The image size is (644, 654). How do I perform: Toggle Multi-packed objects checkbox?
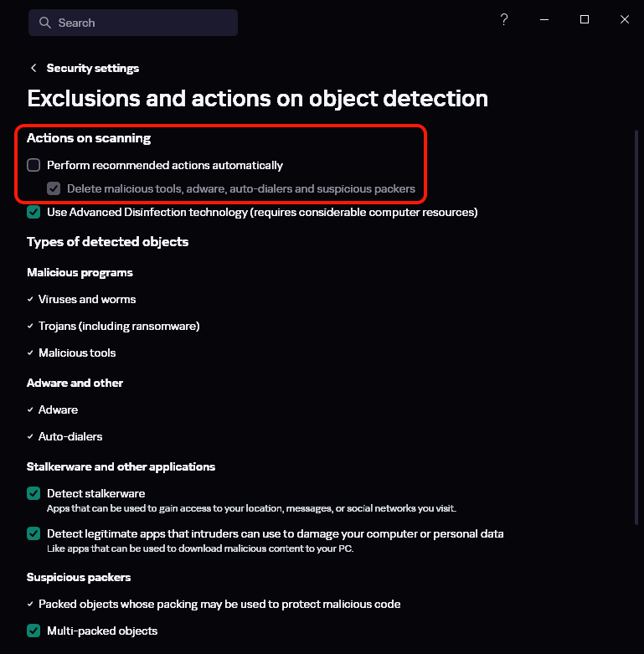click(33, 631)
